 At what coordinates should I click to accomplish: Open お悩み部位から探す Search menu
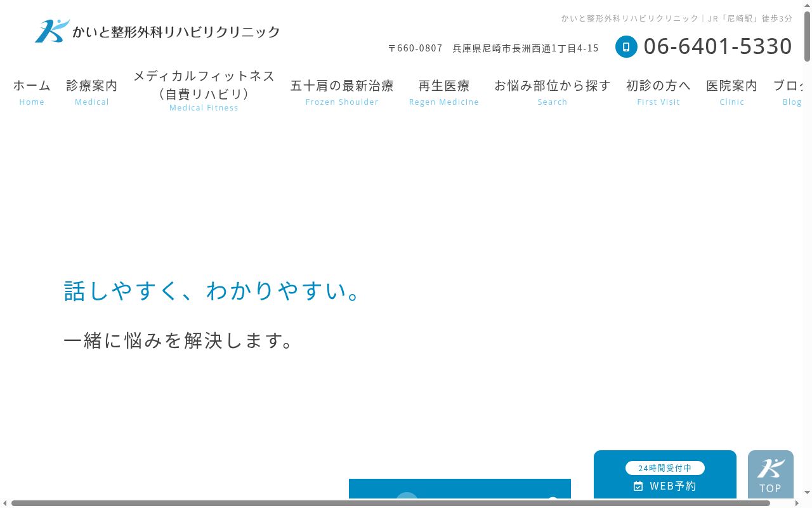click(553, 92)
